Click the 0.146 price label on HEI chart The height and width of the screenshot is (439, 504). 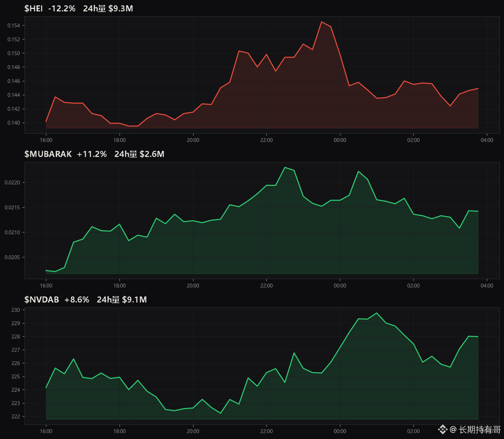pos(14,81)
